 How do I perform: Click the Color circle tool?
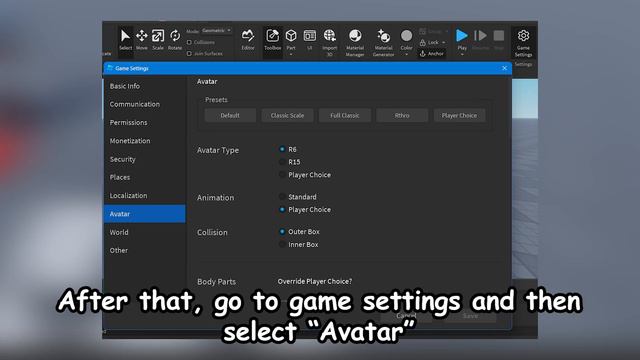406,36
